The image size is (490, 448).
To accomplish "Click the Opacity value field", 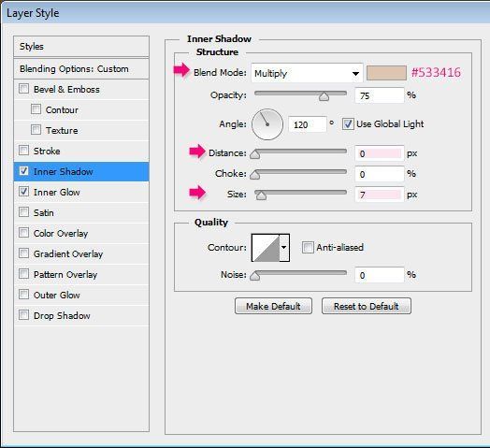I will [380, 95].
